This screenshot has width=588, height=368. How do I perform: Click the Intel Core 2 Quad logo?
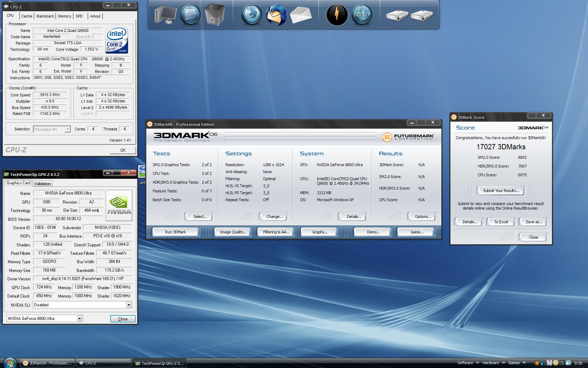pos(117,39)
